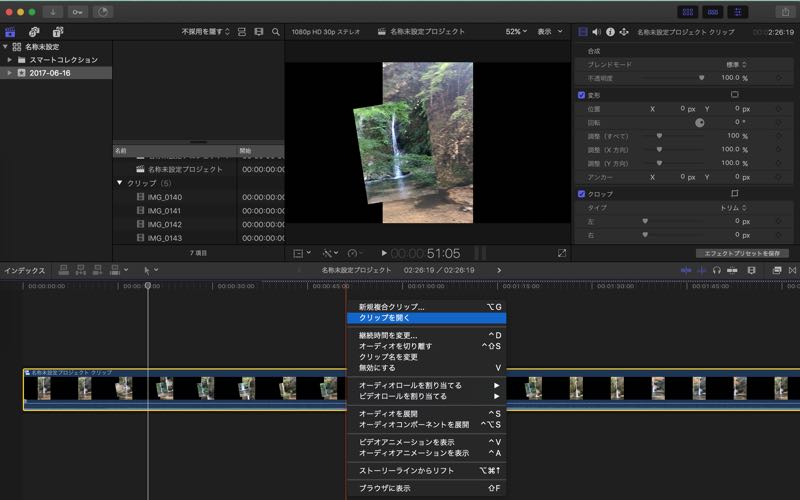Toggle viewer full screen icon
This screenshot has height=500, width=800.
tap(562, 253)
